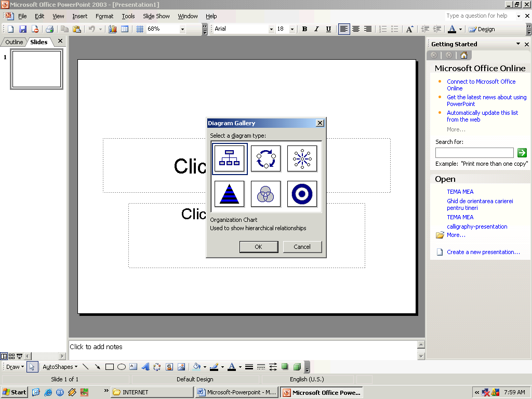Toggle Center paragraph alignment

[355, 29]
